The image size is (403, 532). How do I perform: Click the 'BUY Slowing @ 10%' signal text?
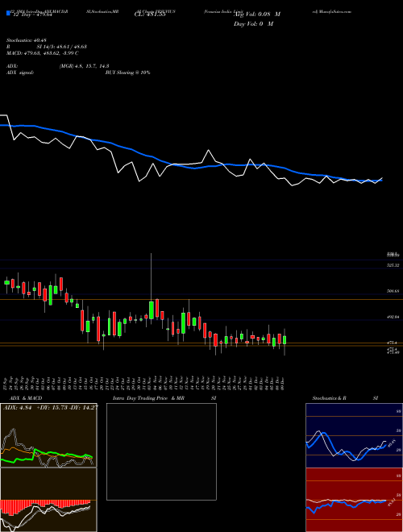point(127,73)
